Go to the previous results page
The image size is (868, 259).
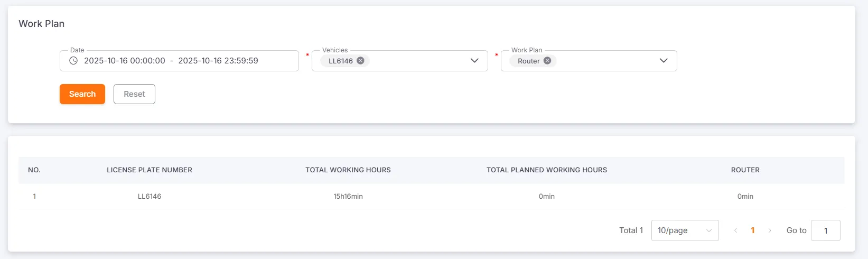(x=735, y=230)
